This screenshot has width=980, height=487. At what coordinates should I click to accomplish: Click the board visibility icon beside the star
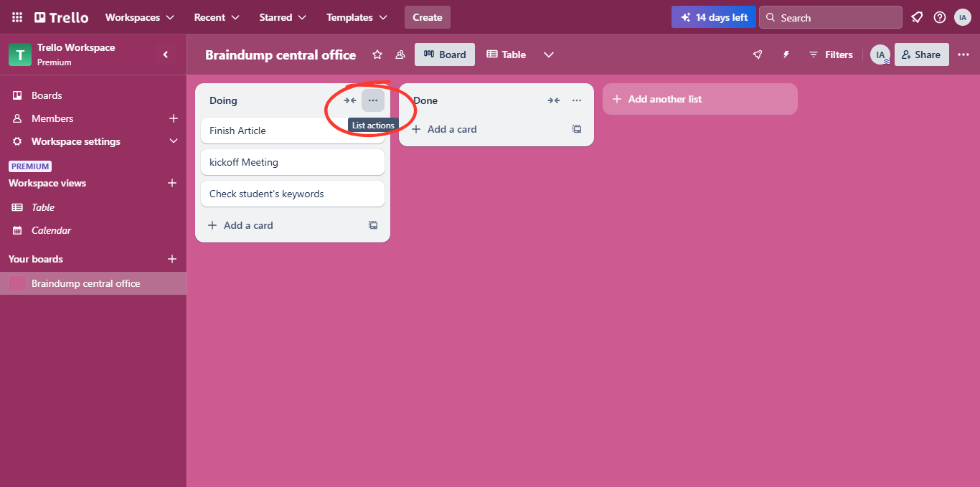400,54
